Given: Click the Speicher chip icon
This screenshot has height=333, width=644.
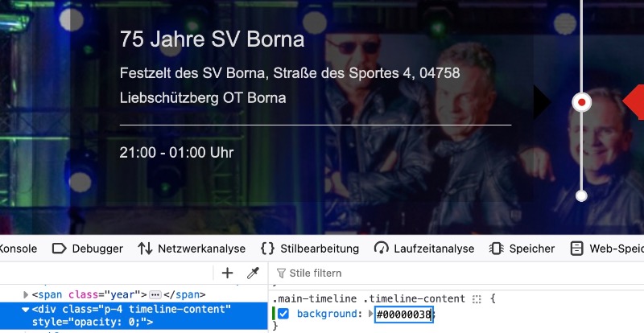Looking at the screenshot, I should (496, 249).
